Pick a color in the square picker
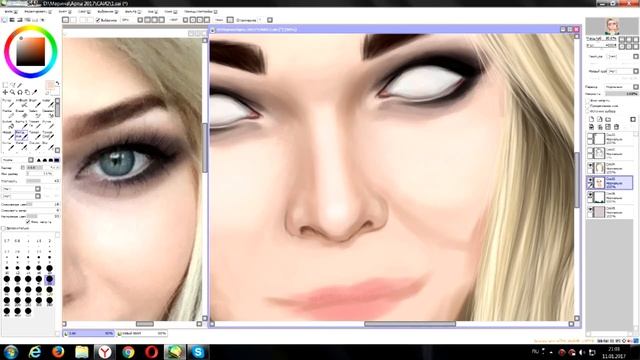 [x=31, y=51]
